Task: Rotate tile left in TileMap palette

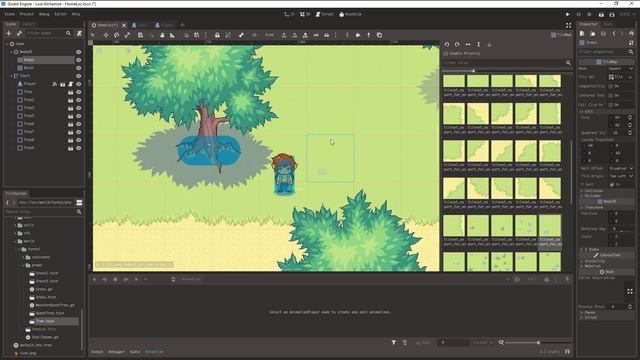Action: tap(447, 44)
